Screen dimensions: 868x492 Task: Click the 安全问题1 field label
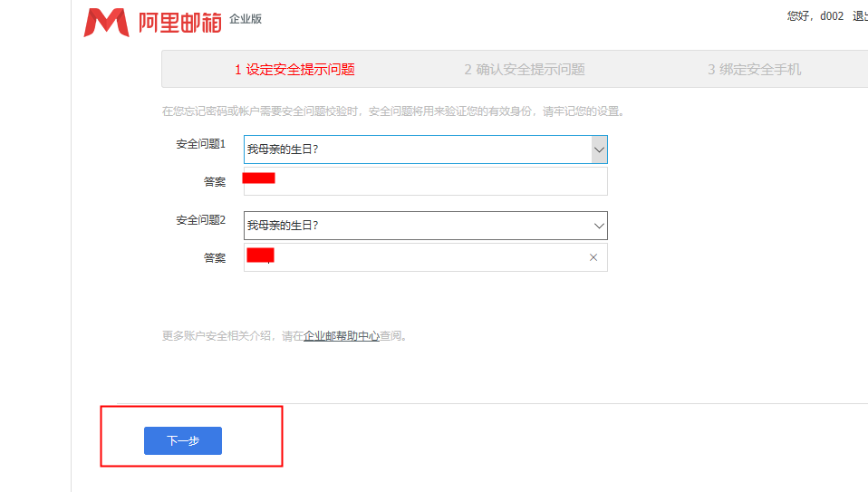200,144
